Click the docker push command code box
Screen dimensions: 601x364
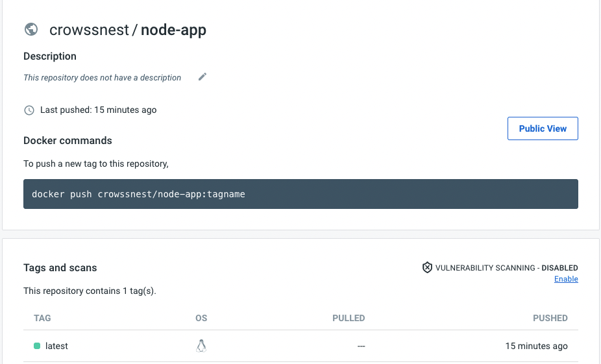pyautogui.click(x=300, y=194)
